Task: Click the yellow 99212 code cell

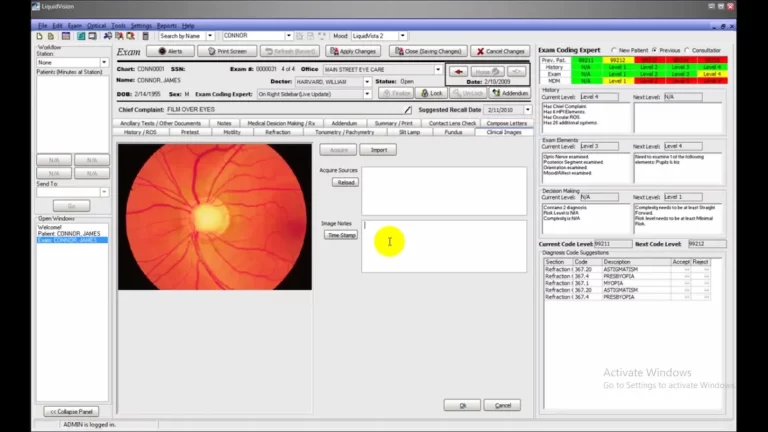Action: coord(617,60)
